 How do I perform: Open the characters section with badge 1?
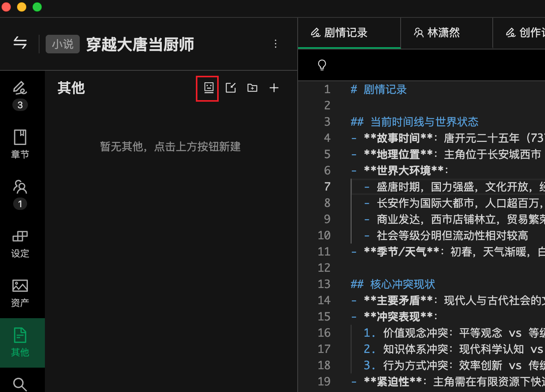point(20,194)
